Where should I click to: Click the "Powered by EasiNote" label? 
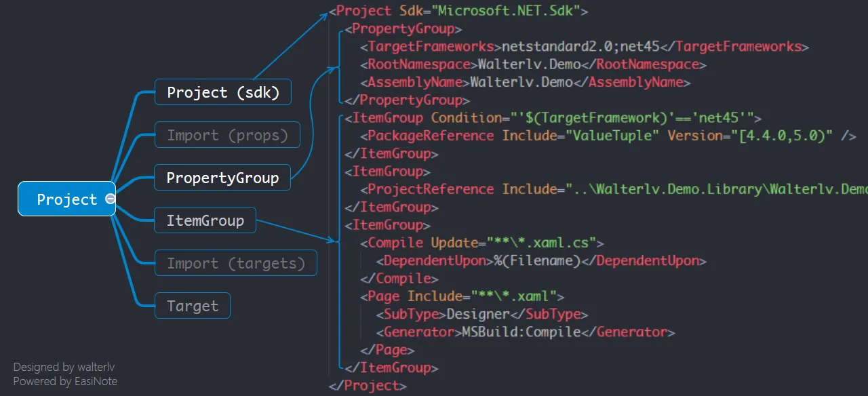click(x=65, y=381)
